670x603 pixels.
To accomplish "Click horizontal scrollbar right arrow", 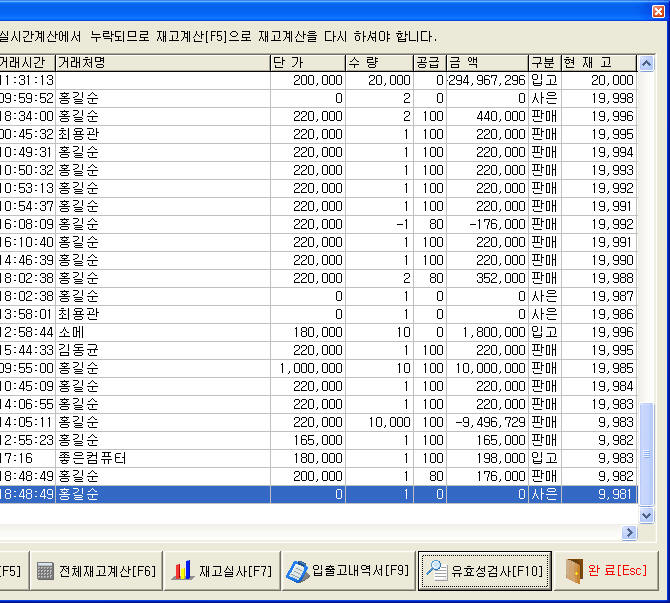I will click(x=629, y=532).
